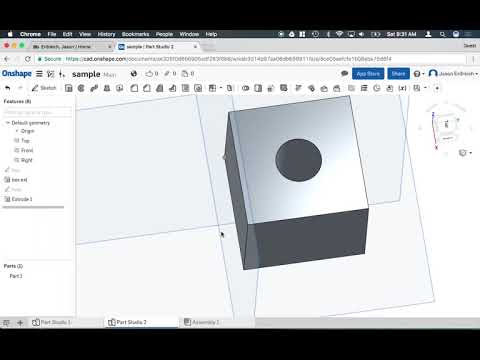Switch to the Assembly 1 tab
Image resolution: width=480 pixels, height=360 pixels.
point(202,322)
